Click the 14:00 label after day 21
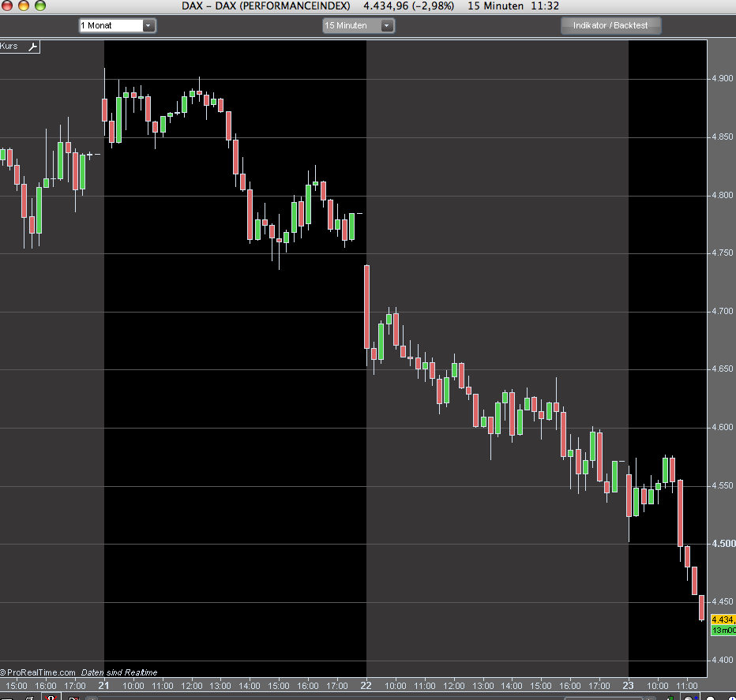Viewport: 736px width, 700px height. [x=250, y=686]
